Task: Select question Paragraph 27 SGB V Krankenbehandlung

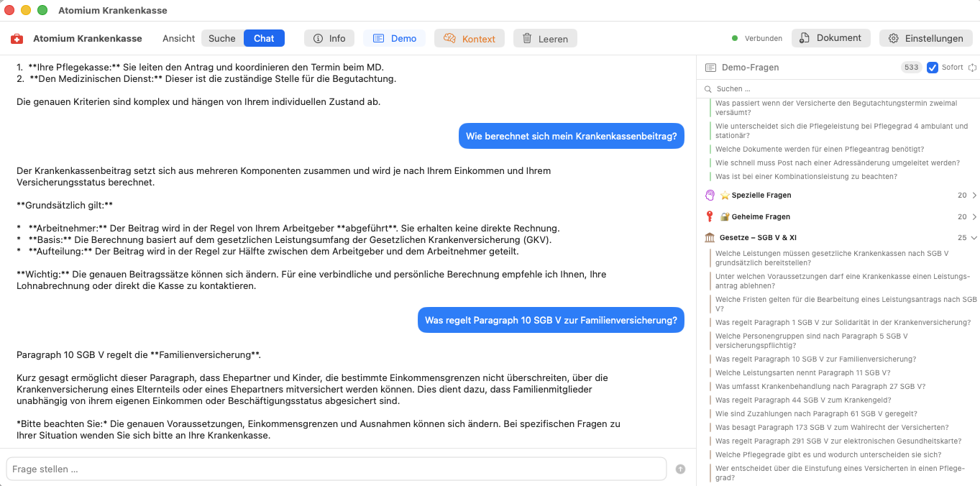Action: click(820, 387)
